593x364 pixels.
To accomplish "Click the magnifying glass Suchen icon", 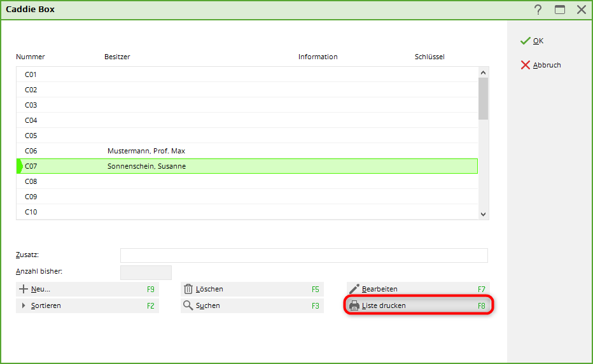I will point(188,306).
